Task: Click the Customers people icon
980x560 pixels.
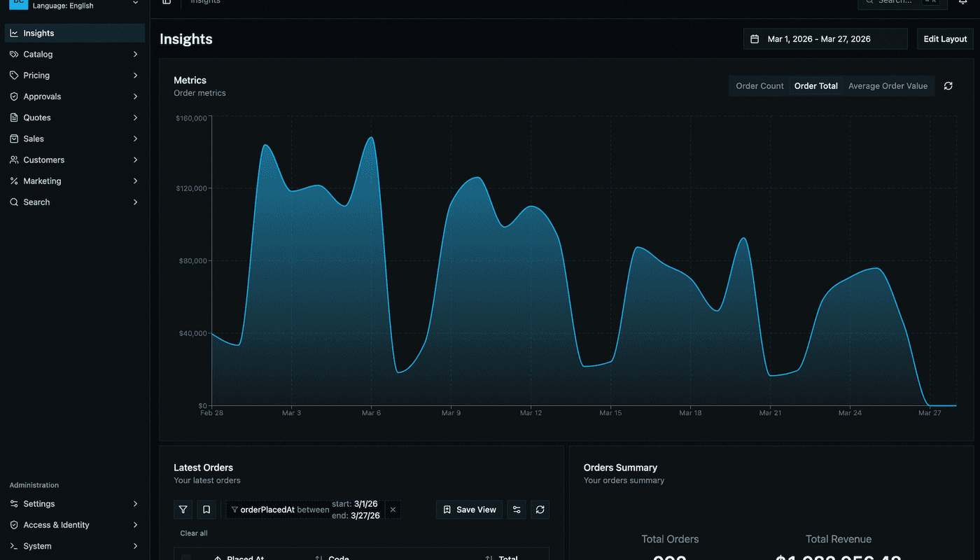Action: click(14, 160)
